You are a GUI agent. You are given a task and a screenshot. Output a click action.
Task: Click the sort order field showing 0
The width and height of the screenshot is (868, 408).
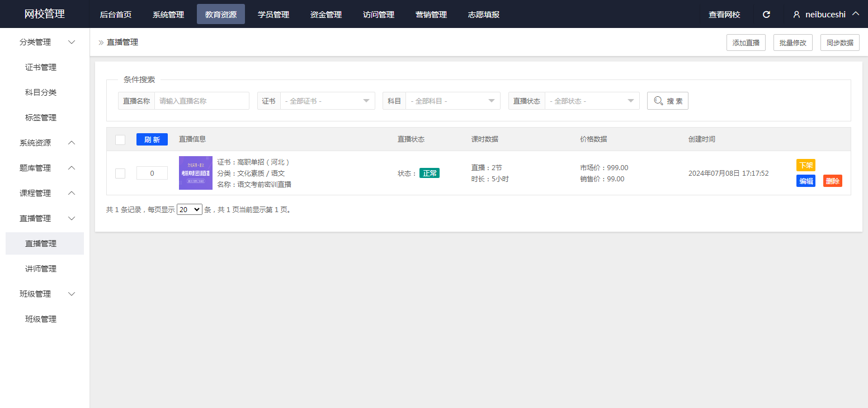click(x=152, y=173)
